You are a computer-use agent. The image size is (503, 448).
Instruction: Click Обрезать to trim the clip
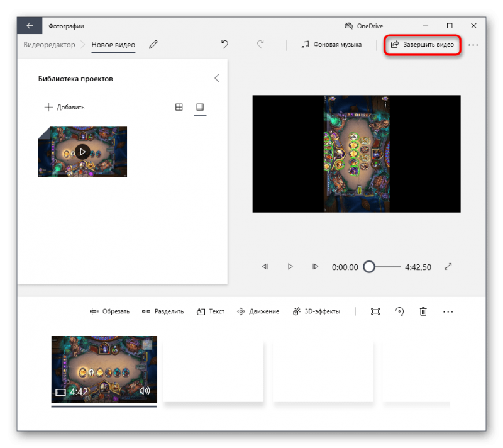point(109,311)
